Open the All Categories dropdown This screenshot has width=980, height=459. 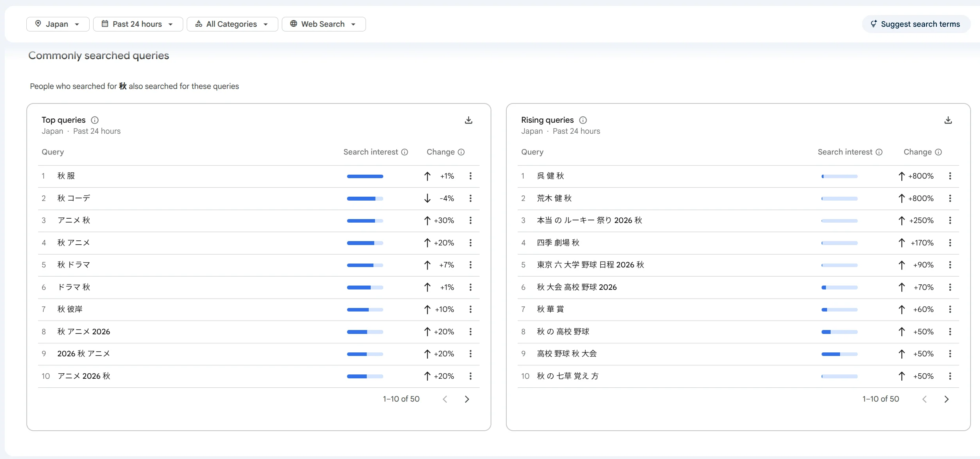(x=232, y=24)
